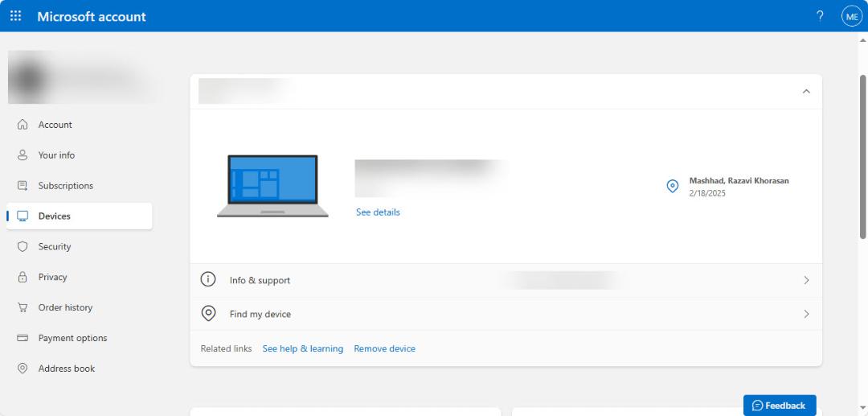Open the ME account avatar menu
This screenshot has width=868, height=416.
(851, 17)
